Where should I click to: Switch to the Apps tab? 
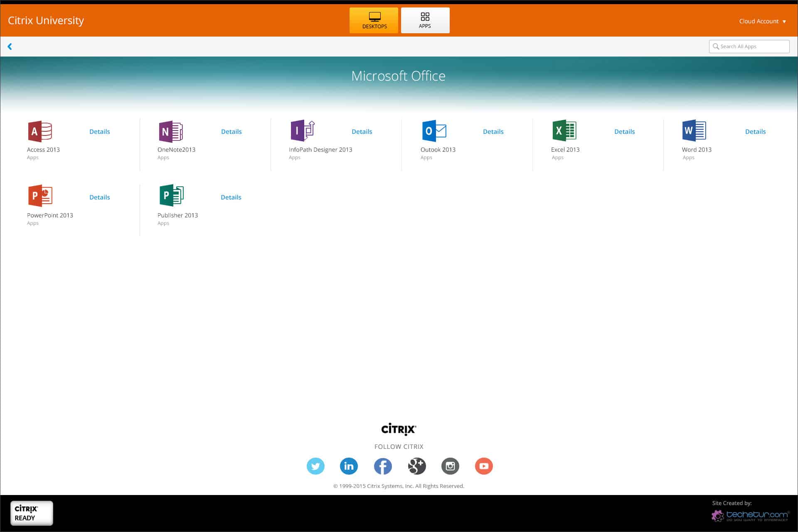click(425, 20)
